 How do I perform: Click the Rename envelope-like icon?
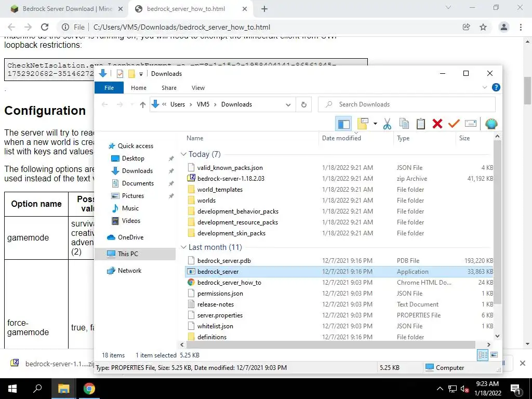tap(471, 124)
